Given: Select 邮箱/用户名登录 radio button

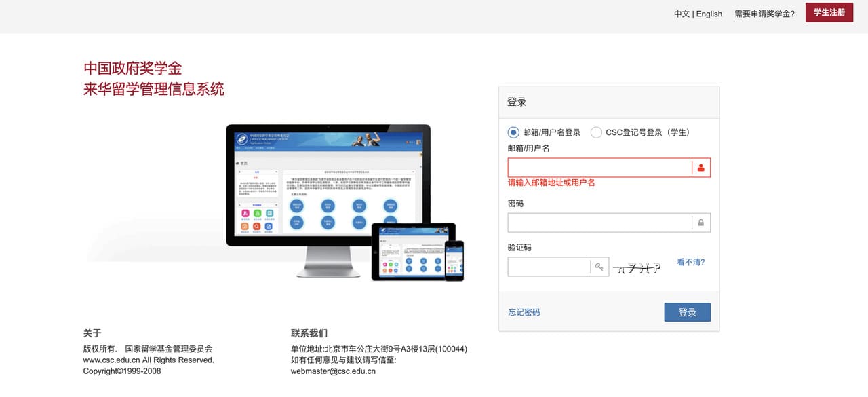Looking at the screenshot, I should (513, 132).
